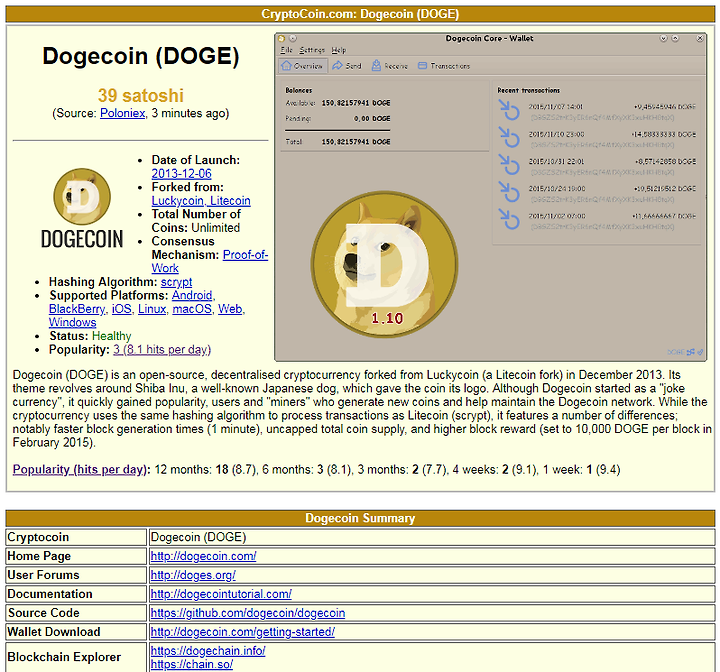
Task: Click the Send tab in wallet window
Action: 347,66
